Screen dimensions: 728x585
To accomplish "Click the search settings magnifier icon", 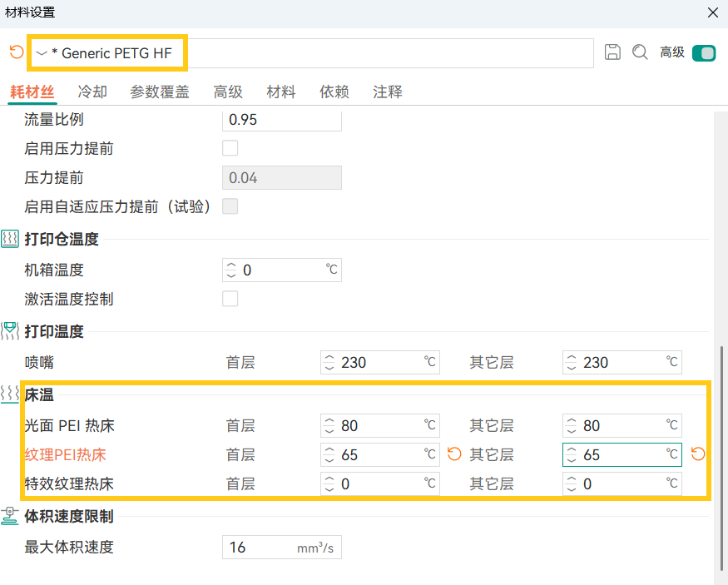I will pyautogui.click(x=640, y=52).
